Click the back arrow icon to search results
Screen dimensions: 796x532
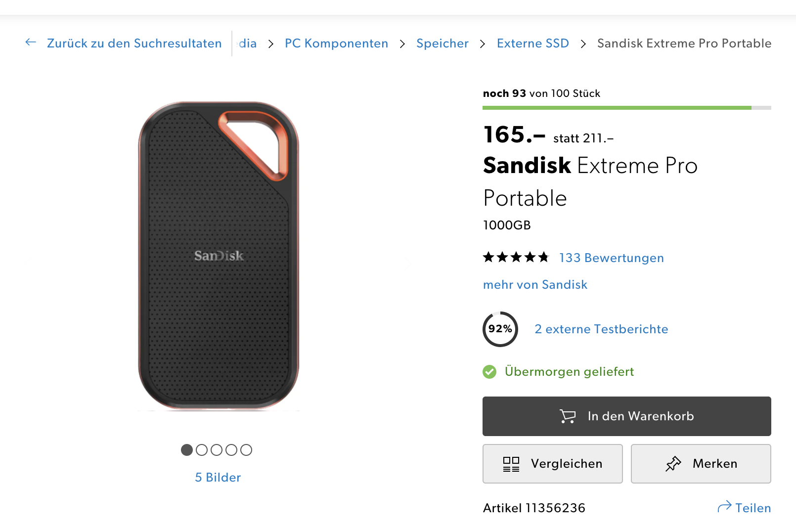coord(31,43)
